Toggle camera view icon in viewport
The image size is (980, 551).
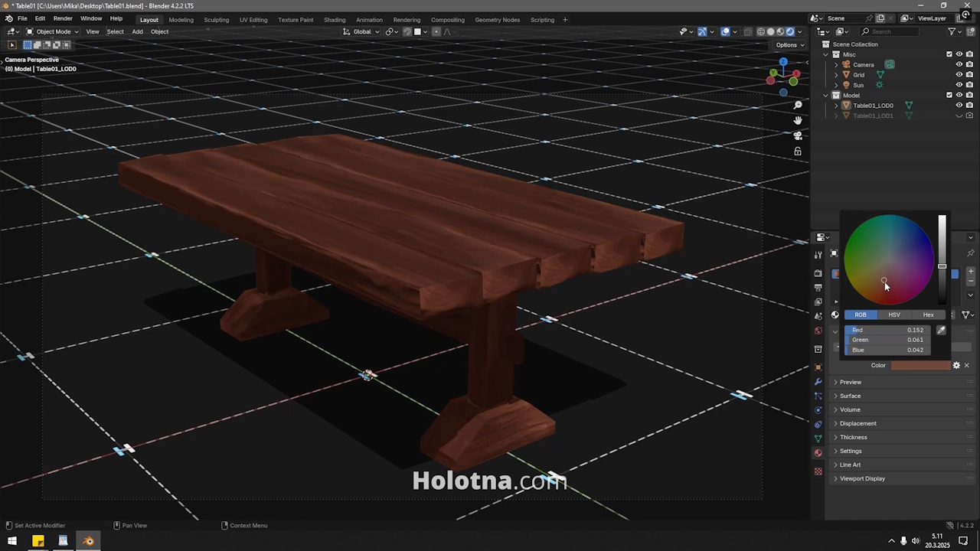(797, 135)
